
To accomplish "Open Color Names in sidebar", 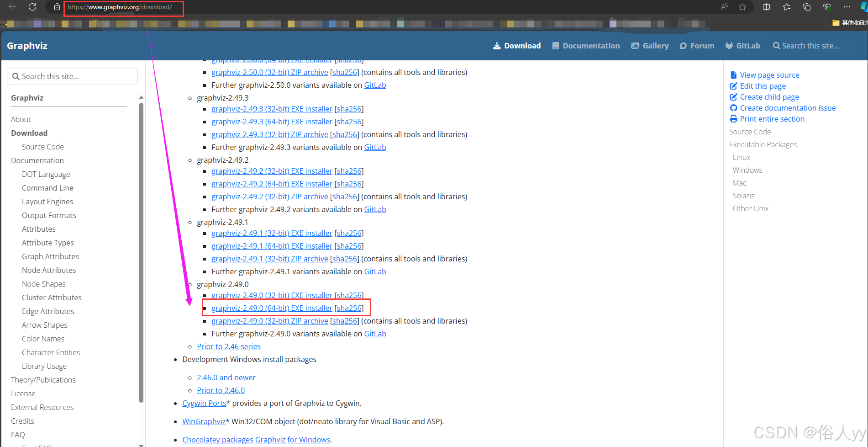I will 43,339.
